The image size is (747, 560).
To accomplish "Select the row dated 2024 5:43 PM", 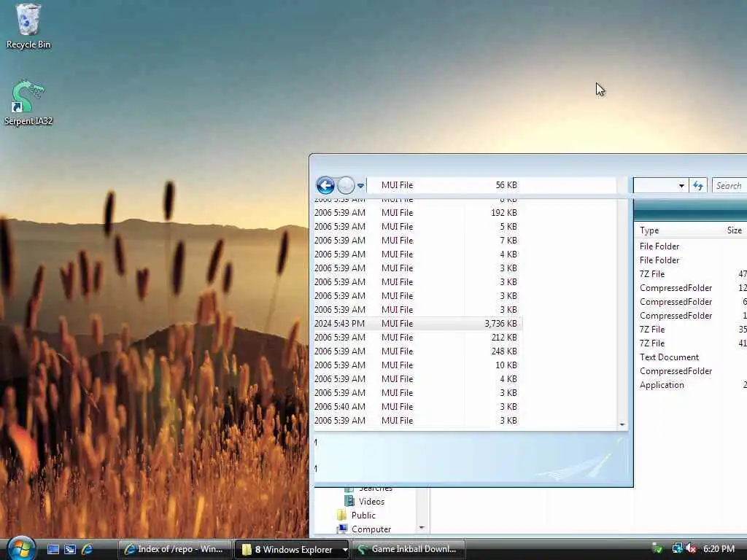I will (418, 324).
